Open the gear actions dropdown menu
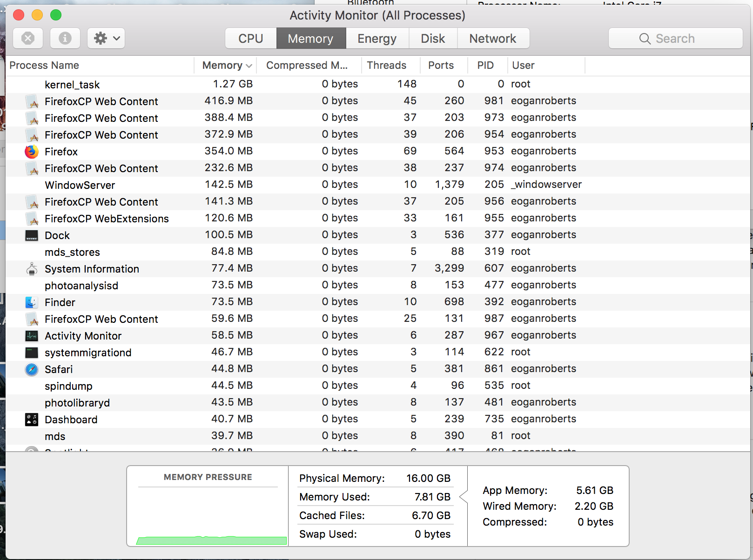The width and height of the screenshot is (753, 560). [106, 38]
